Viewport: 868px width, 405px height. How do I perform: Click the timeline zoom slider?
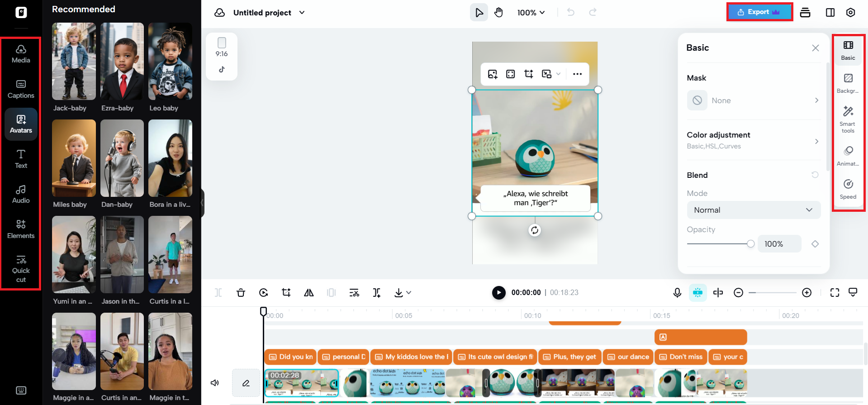point(772,293)
